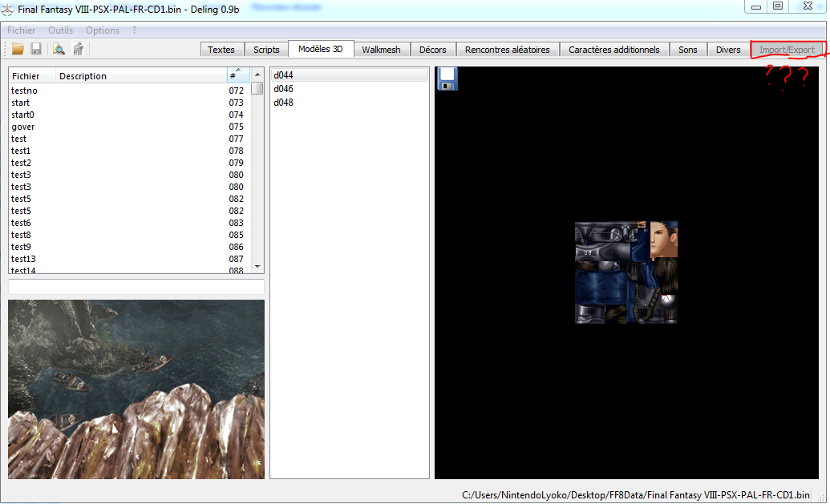Select the test6 file row

tap(130, 223)
